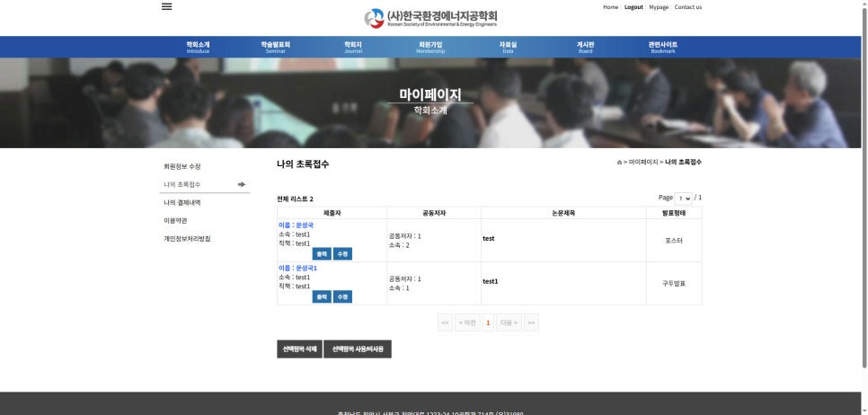868x415 pixels.
Task: Open submitter name 이름 : 문성국1
Action: click(x=297, y=268)
